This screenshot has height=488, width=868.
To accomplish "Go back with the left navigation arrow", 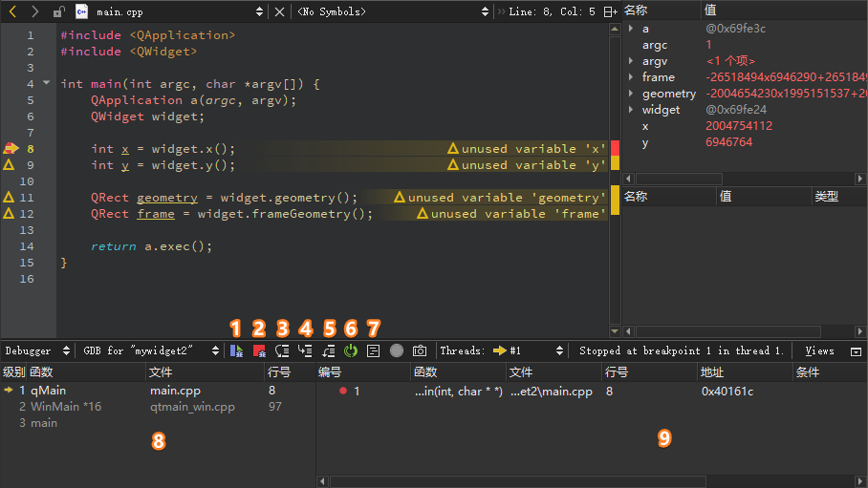I will point(13,11).
